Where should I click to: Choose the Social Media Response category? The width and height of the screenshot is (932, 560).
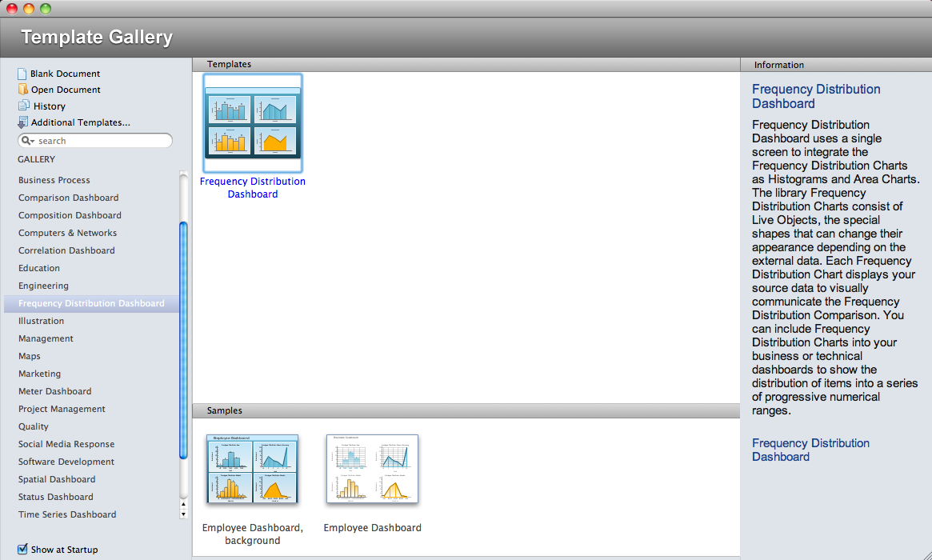click(66, 444)
